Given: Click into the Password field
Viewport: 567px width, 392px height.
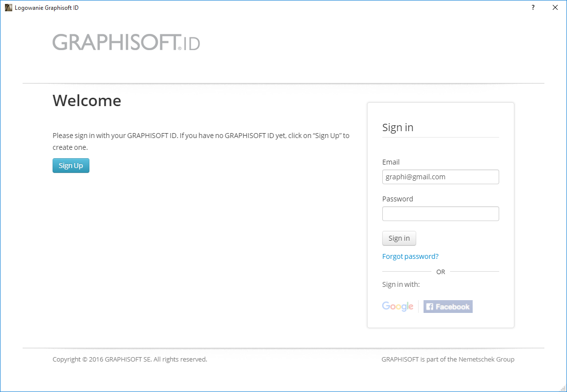Looking at the screenshot, I should 440,214.
